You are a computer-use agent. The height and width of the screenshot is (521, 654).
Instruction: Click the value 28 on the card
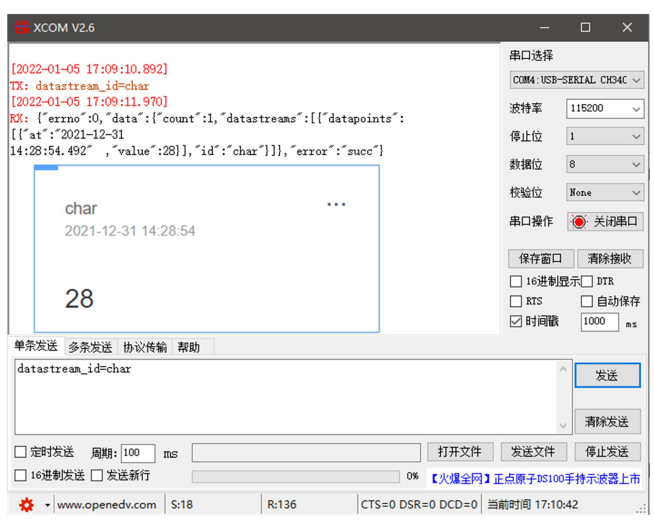coord(79,299)
